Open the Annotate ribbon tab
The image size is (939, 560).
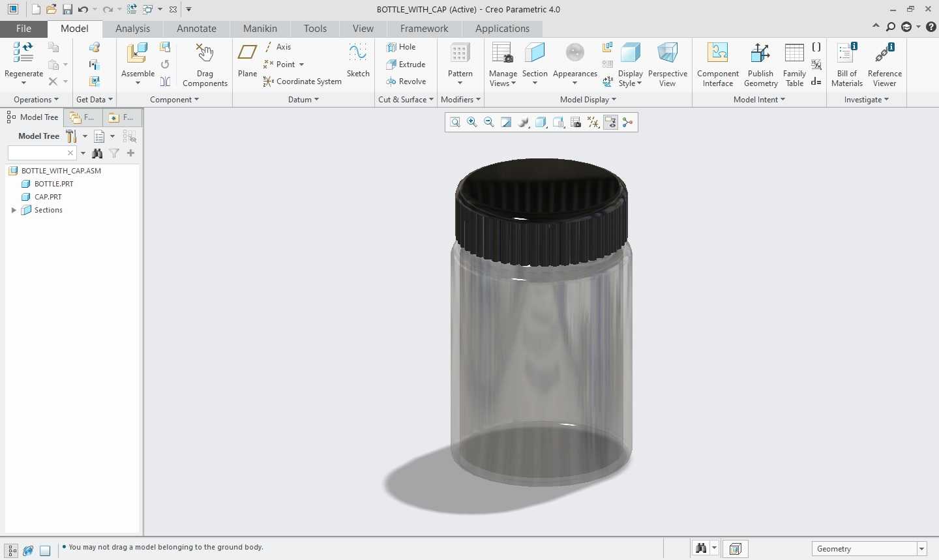coord(196,29)
